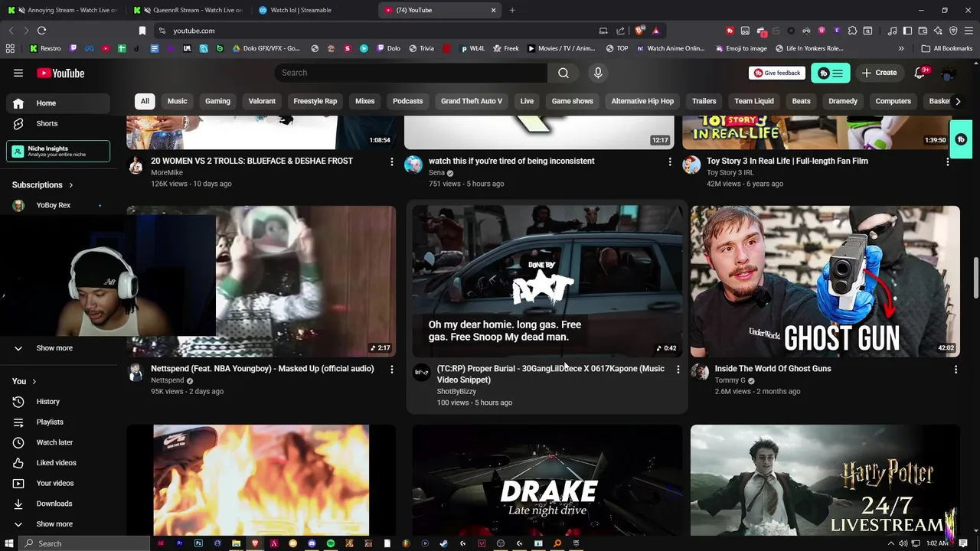The image size is (980, 551).
Task: Click the YouTube search input field
Action: [411, 73]
